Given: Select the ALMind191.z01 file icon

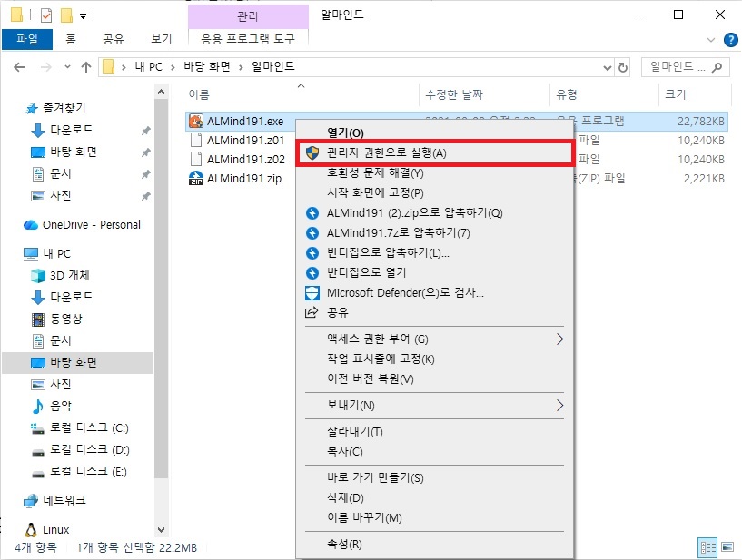Looking at the screenshot, I should coord(196,140).
